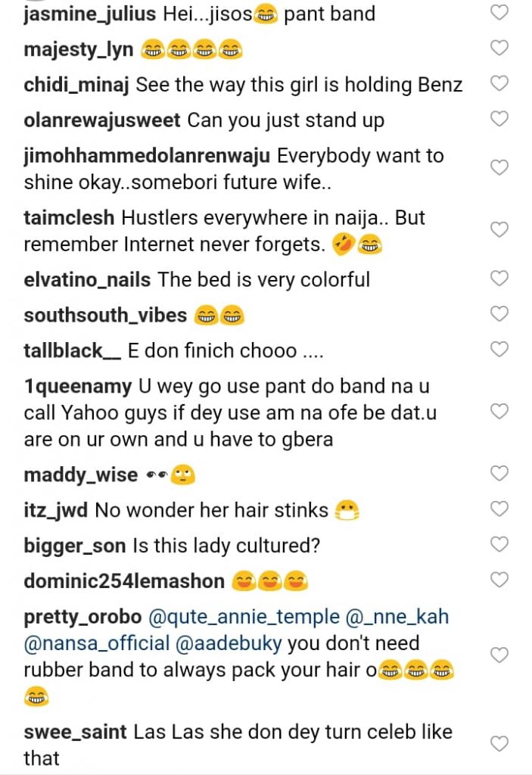Tap heart on elvatino_nails' colorful bed comment
The width and height of the screenshot is (532, 775).
point(499,279)
